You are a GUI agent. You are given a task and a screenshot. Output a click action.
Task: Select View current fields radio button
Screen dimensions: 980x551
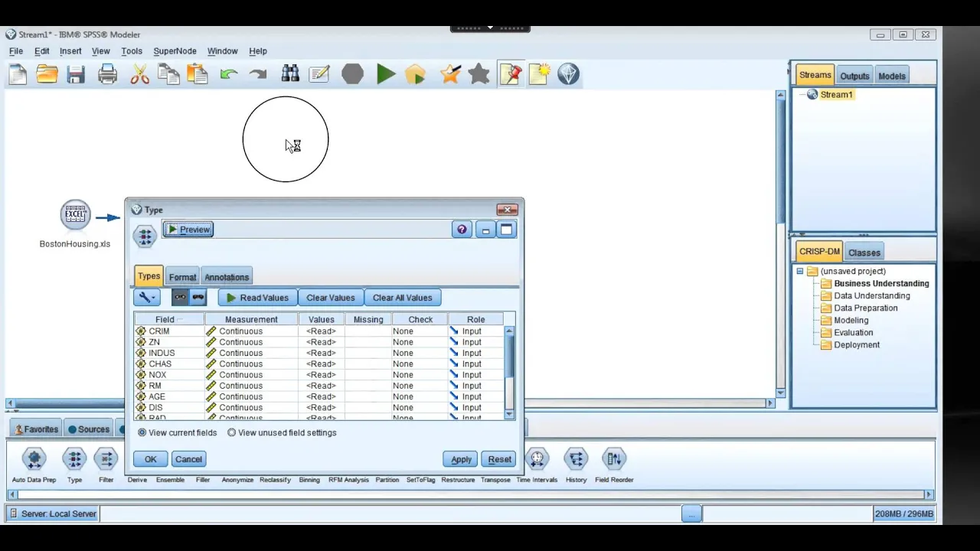click(x=142, y=432)
